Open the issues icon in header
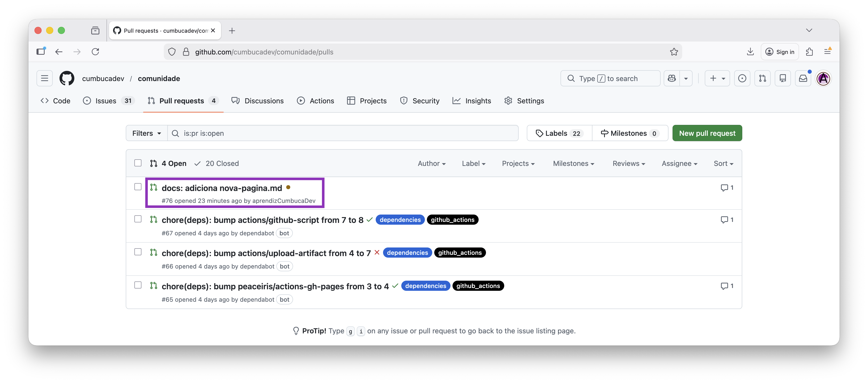 (x=742, y=79)
